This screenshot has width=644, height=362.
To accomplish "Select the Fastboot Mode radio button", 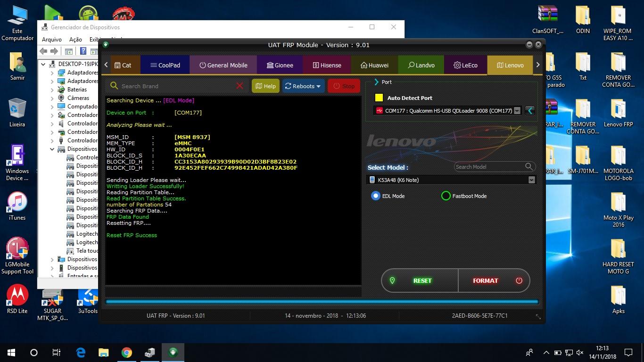I will (x=446, y=196).
